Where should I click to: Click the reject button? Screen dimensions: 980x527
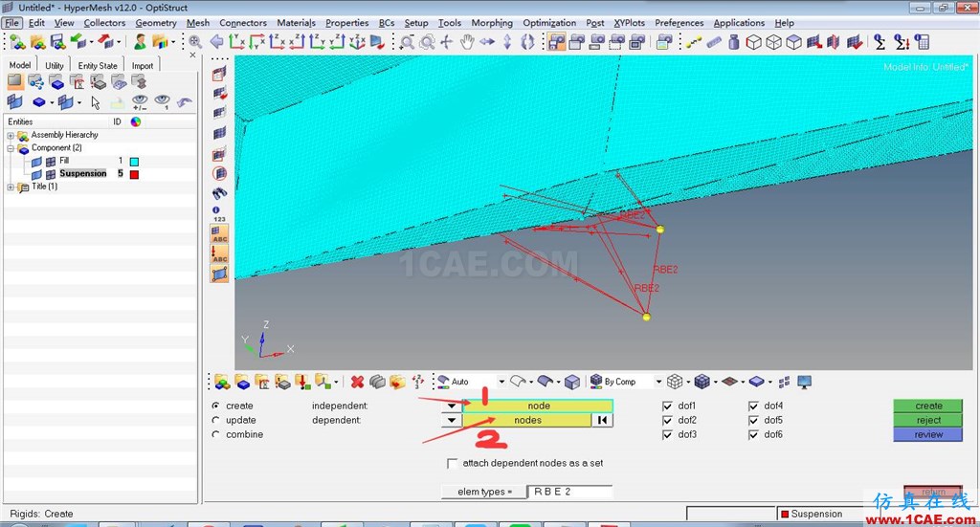pos(928,420)
